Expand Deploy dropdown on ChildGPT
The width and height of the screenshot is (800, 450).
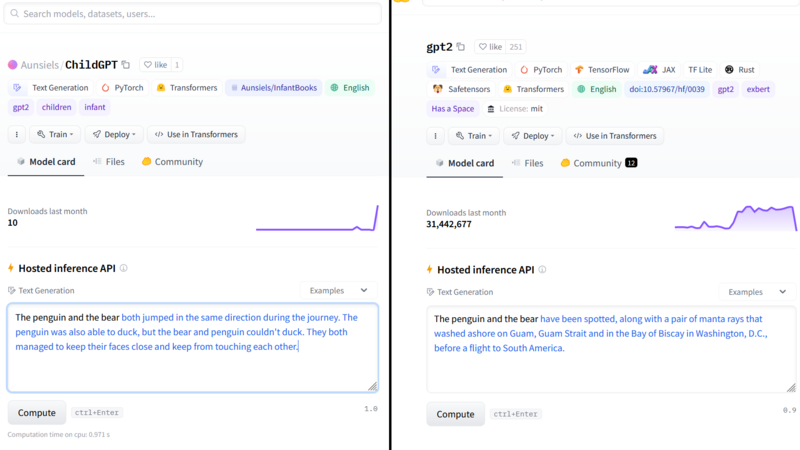click(114, 135)
